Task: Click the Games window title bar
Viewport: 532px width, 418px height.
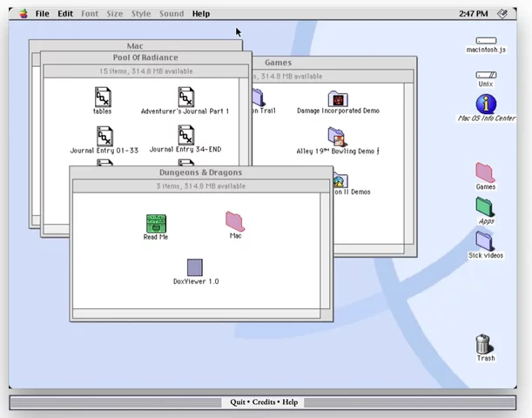Action: (x=334, y=63)
